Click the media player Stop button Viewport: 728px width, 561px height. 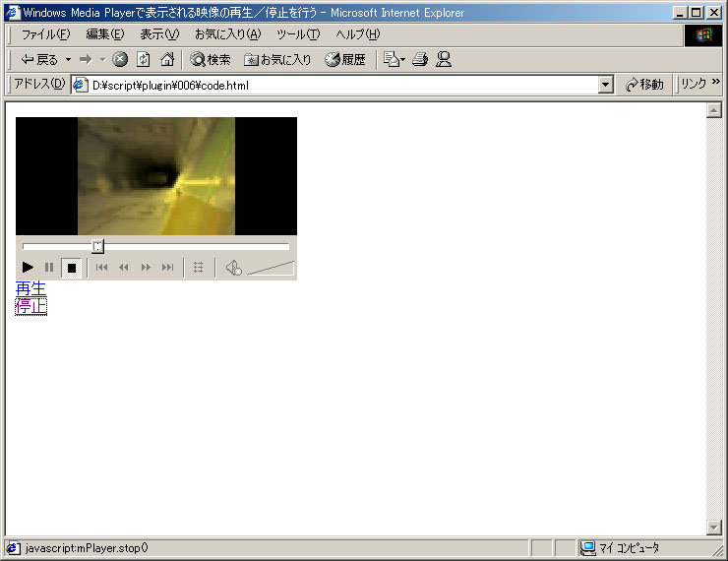tap(72, 268)
